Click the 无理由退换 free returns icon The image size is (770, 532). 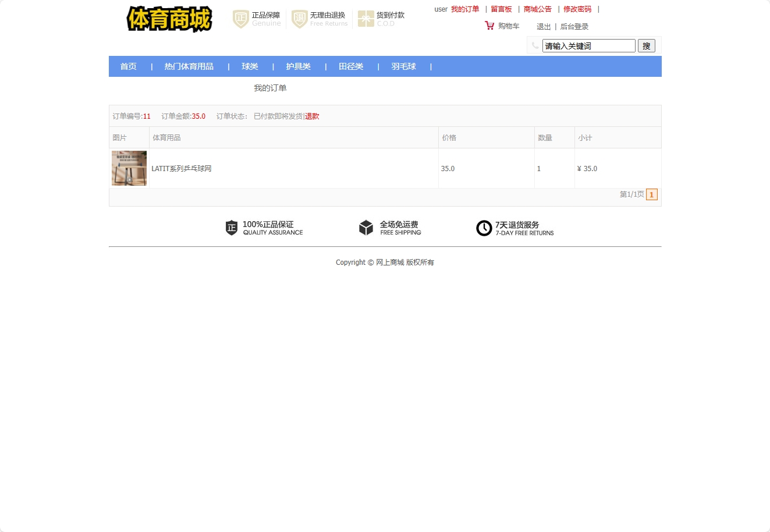[x=299, y=19]
